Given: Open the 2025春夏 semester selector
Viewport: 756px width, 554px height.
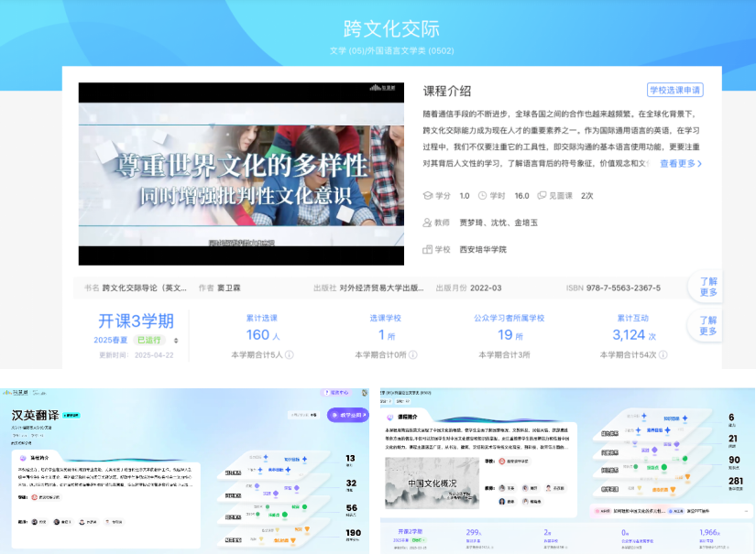Looking at the screenshot, I should click(176, 340).
